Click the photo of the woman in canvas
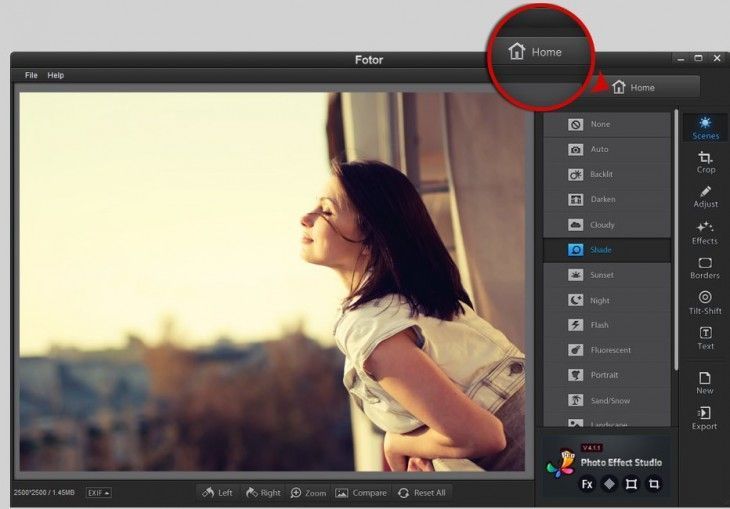Image resolution: width=730 pixels, height=509 pixels. [x=272, y=281]
